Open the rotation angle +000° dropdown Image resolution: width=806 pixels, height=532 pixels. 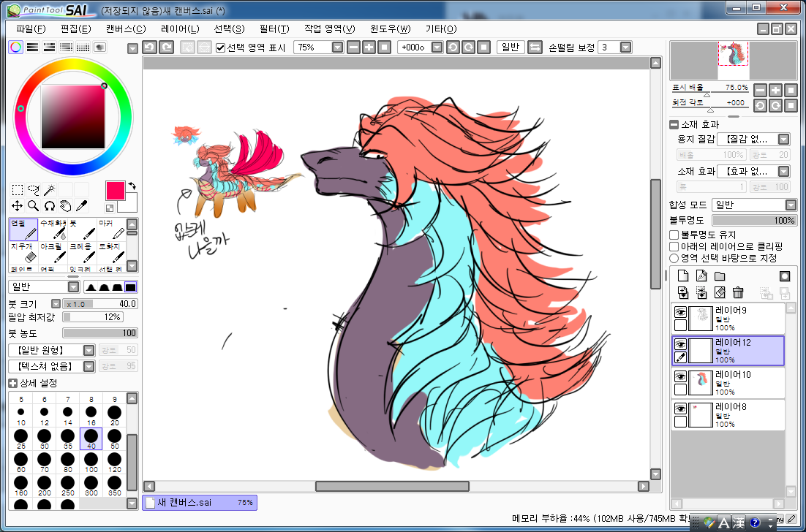pyautogui.click(x=437, y=47)
